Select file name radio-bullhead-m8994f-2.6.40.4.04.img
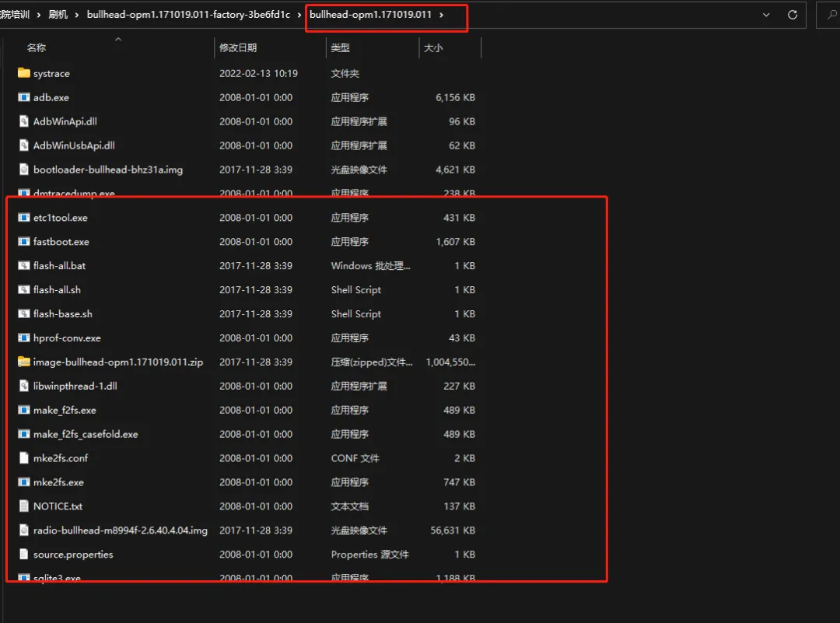 tap(120, 531)
